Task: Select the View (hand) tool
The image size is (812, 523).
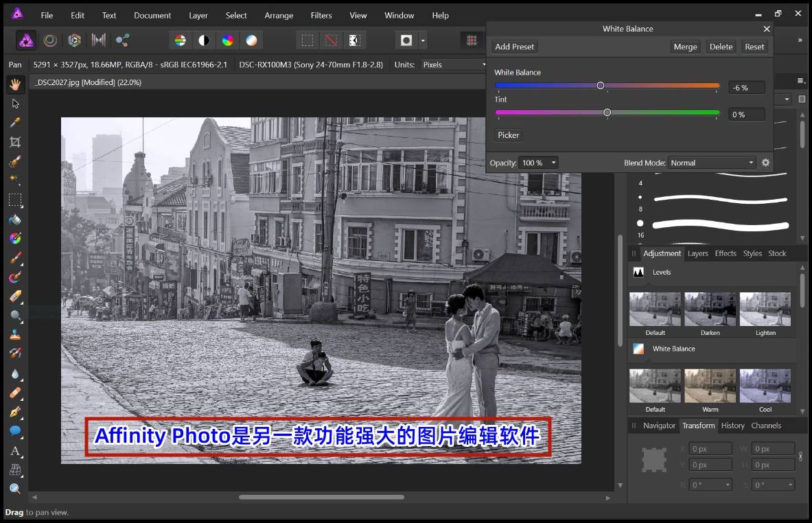Action: tap(15, 84)
